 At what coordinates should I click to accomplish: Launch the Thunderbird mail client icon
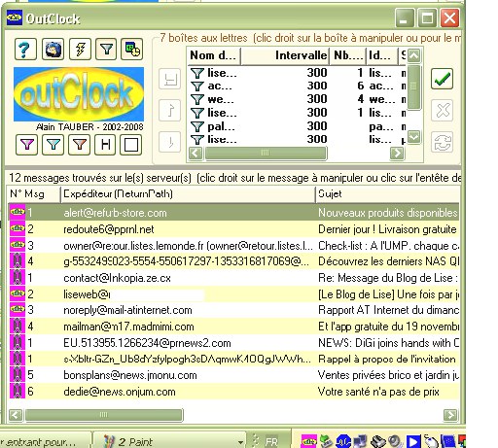(x=53, y=50)
